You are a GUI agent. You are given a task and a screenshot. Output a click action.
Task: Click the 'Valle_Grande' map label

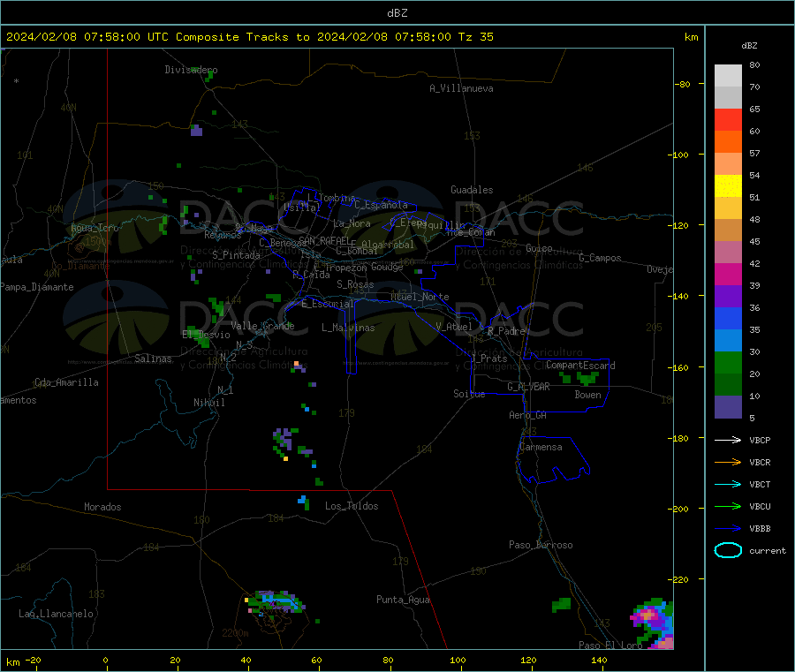tap(262, 326)
